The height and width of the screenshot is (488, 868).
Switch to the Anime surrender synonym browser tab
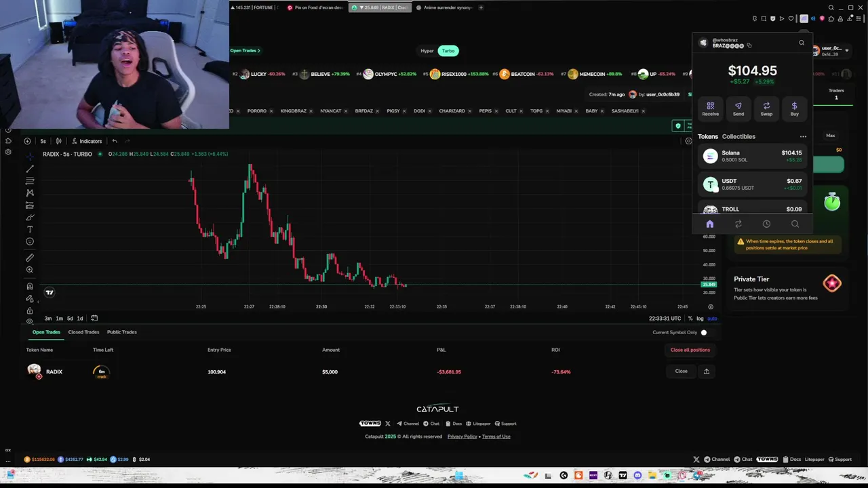click(x=444, y=7)
